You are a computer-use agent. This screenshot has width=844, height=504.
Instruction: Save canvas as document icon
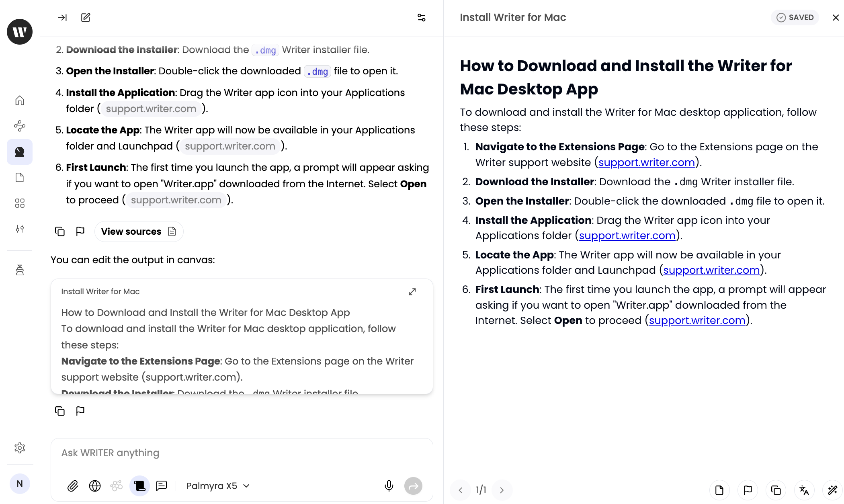(x=719, y=490)
